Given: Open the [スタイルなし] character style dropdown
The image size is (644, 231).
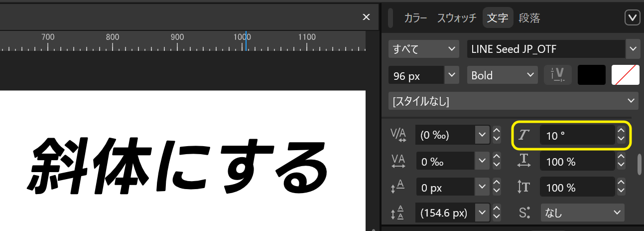Looking at the screenshot, I should coord(514,101).
